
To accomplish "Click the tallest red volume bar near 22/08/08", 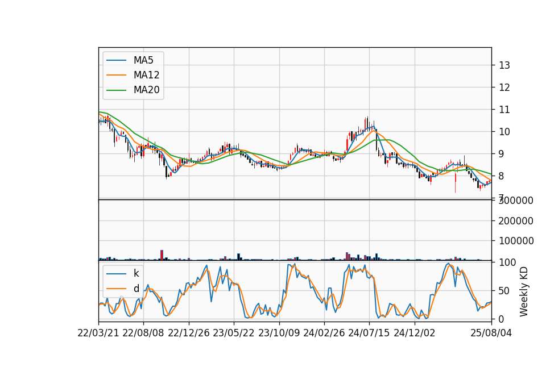I will (x=162, y=255).
